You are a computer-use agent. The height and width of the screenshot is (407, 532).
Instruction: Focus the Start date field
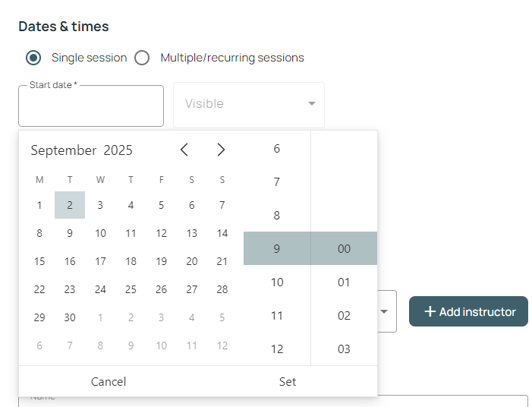91,106
